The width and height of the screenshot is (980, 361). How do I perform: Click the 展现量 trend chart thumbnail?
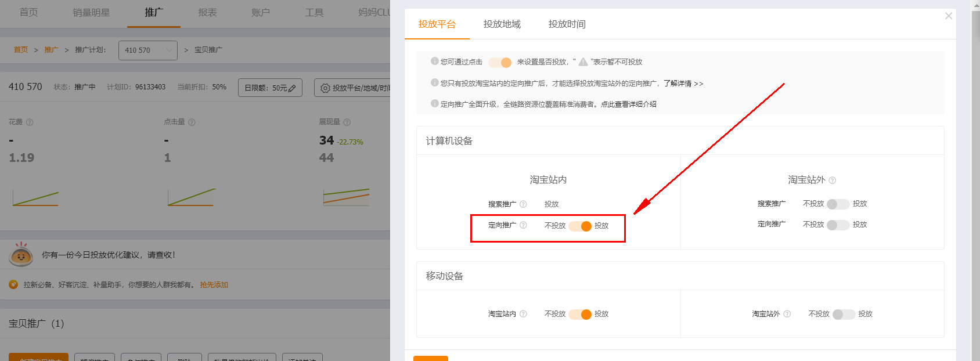tap(346, 198)
